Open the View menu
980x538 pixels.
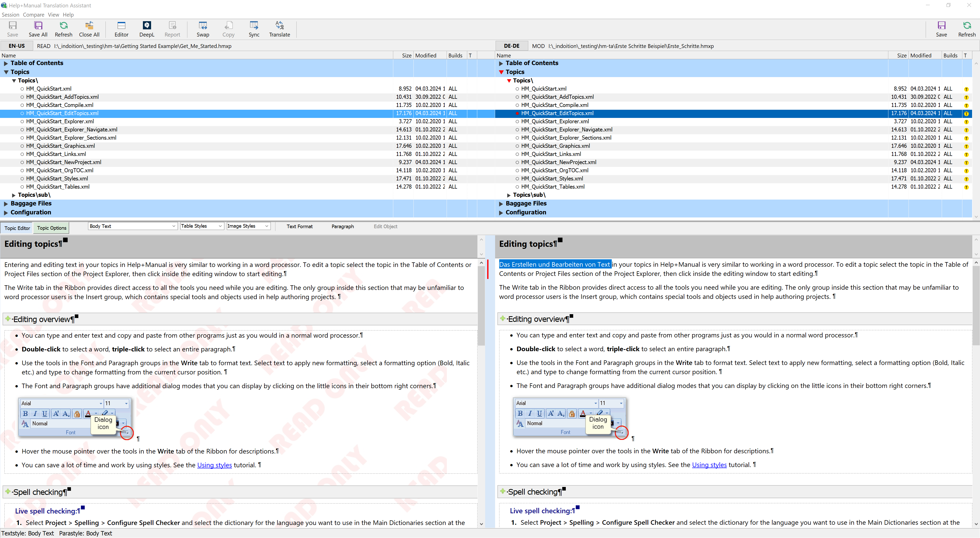pos(53,15)
